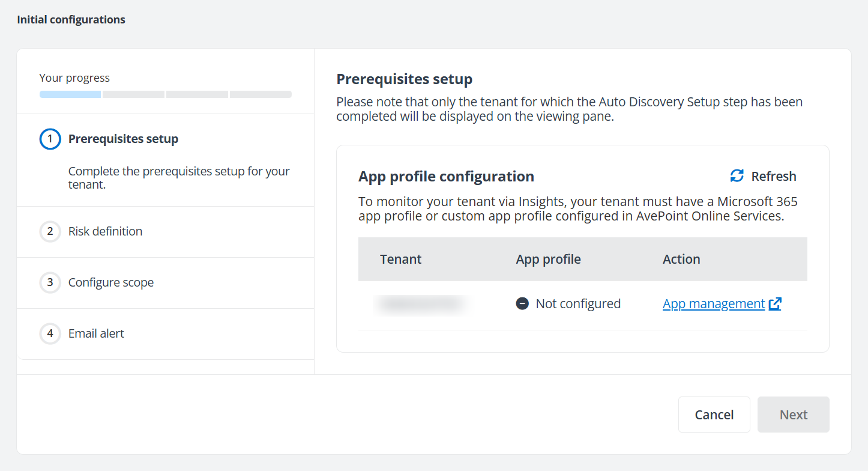The image size is (868, 471).
Task: Click the 'Complete the prerequisites setup' description
Action: [x=179, y=178]
